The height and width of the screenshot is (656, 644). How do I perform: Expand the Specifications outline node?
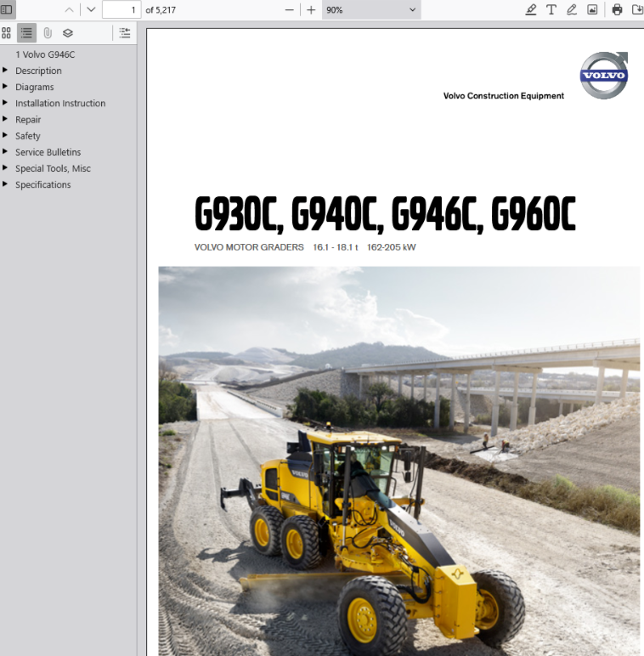[5, 184]
